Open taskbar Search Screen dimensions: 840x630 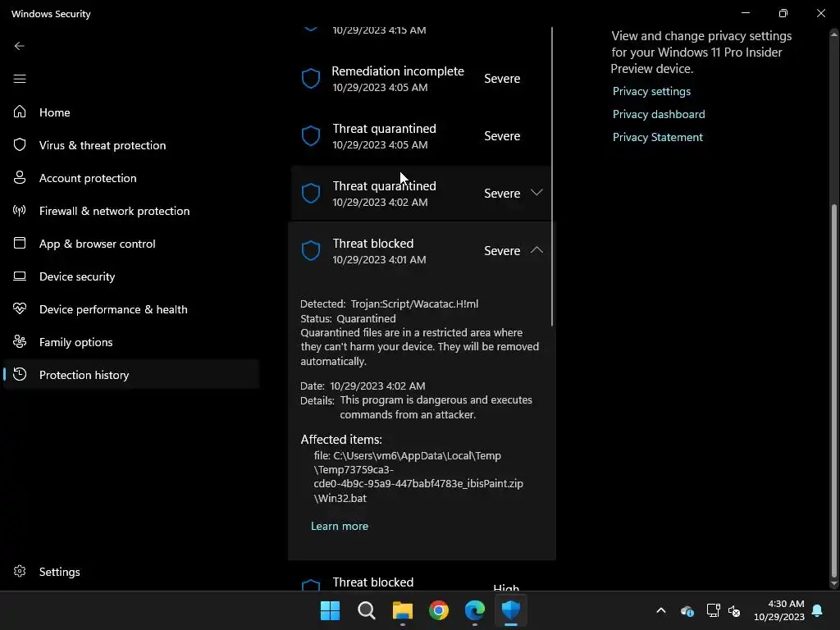pos(367,610)
